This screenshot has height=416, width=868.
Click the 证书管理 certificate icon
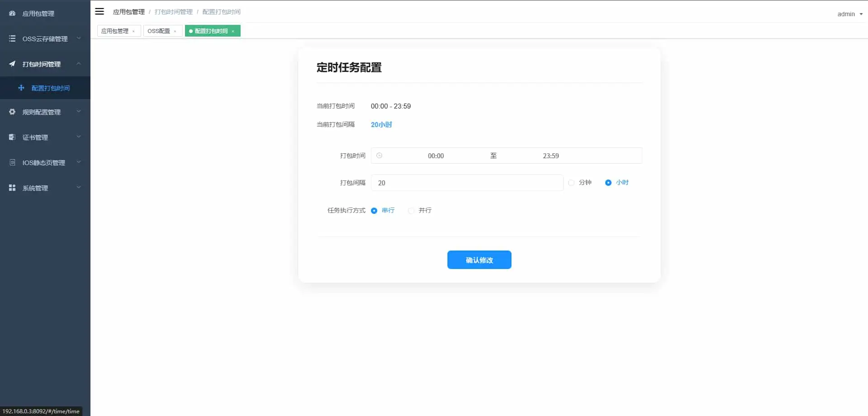pos(12,137)
